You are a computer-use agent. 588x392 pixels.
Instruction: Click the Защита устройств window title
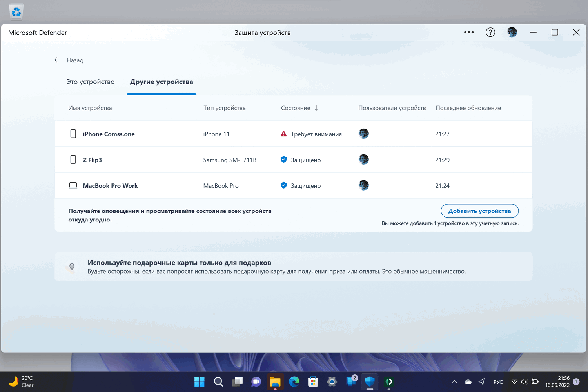[x=263, y=33]
